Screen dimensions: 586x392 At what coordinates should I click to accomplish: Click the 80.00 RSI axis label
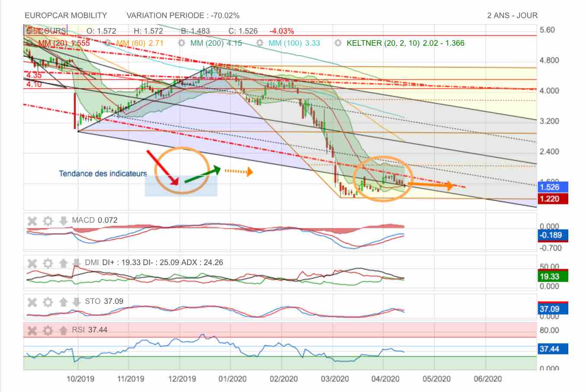[x=549, y=330]
